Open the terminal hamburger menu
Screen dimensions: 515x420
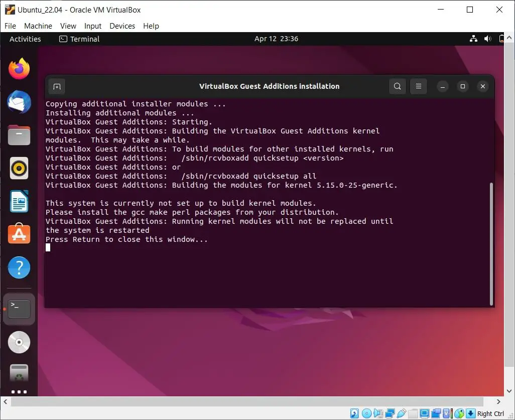[x=418, y=86]
